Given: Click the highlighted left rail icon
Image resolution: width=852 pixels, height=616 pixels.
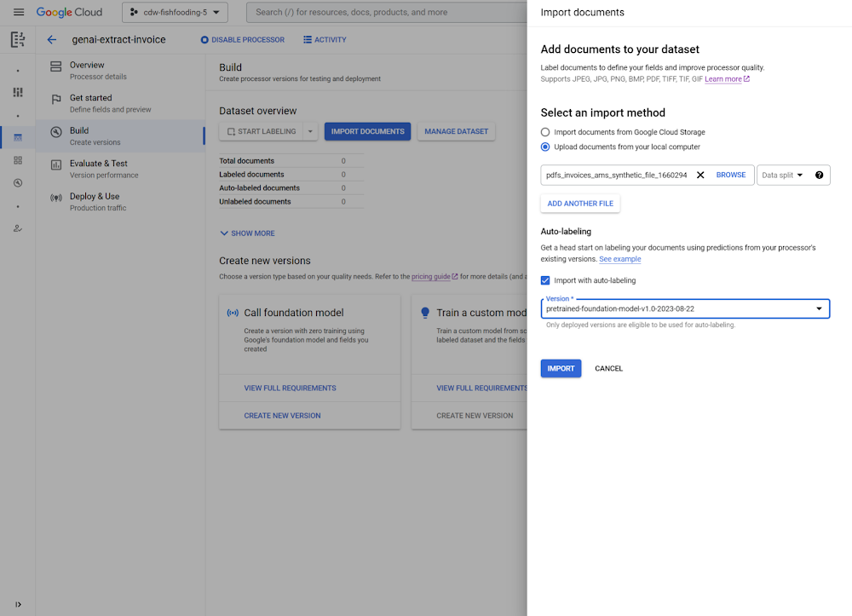Looking at the screenshot, I should [x=18, y=137].
